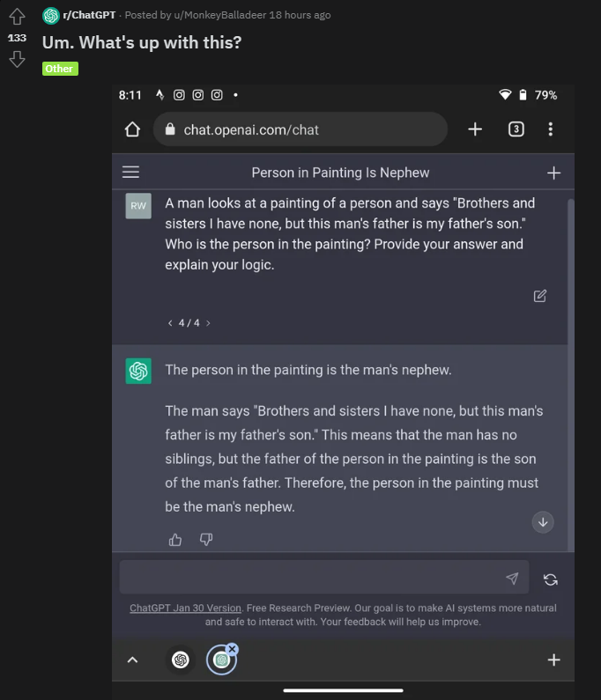Open the tab switcher showing 3
This screenshot has height=700, width=601.
pyautogui.click(x=516, y=129)
